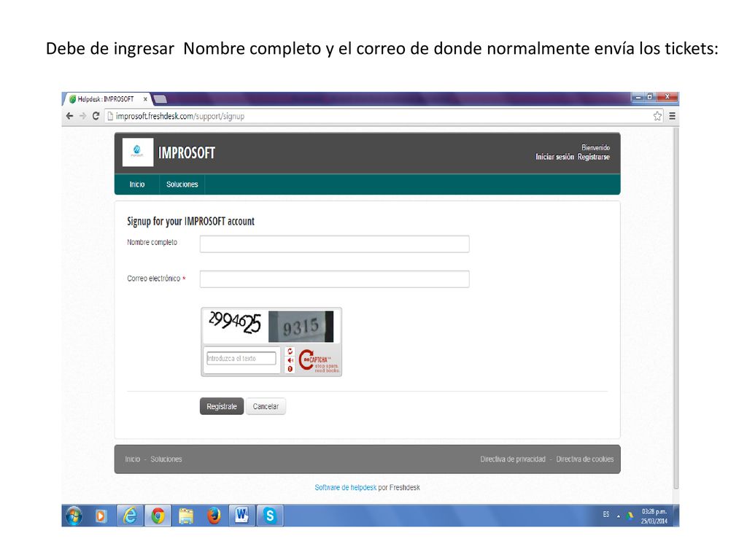Switch to Chrome on taskbar
This screenshot has height=560, width=747.
pyautogui.click(x=158, y=516)
